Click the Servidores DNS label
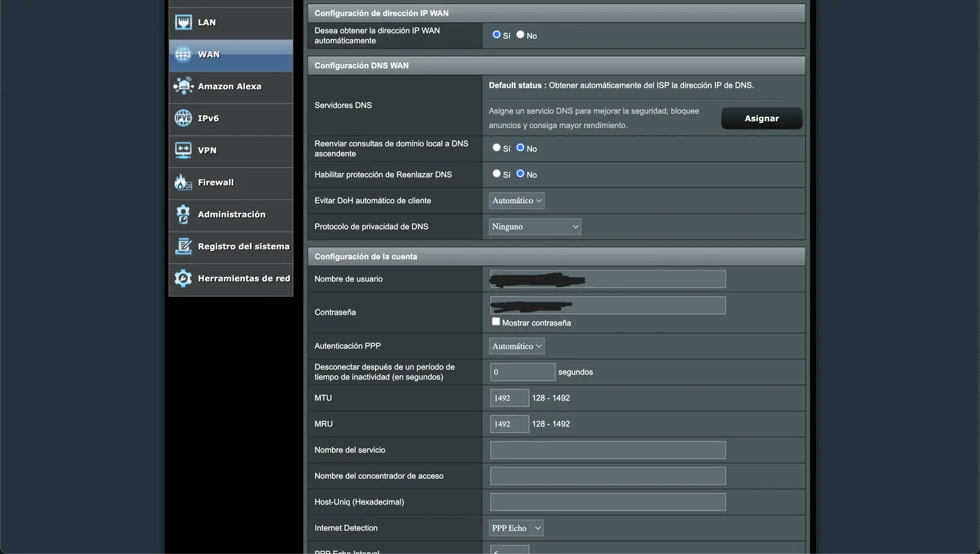 coord(343,105)
